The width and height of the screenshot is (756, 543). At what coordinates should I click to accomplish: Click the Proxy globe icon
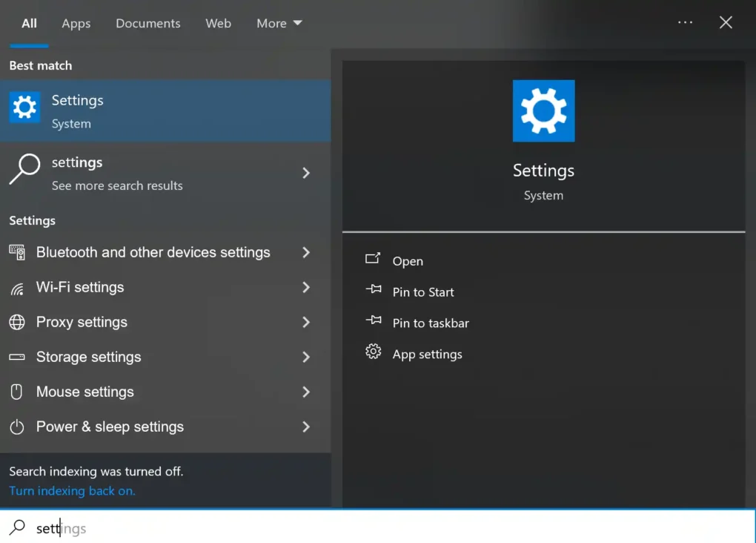pyautogui.click(x=17, y=322)
